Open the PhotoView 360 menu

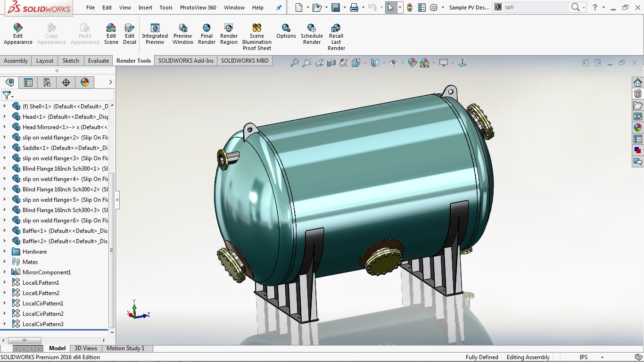(x=198, y=8)
